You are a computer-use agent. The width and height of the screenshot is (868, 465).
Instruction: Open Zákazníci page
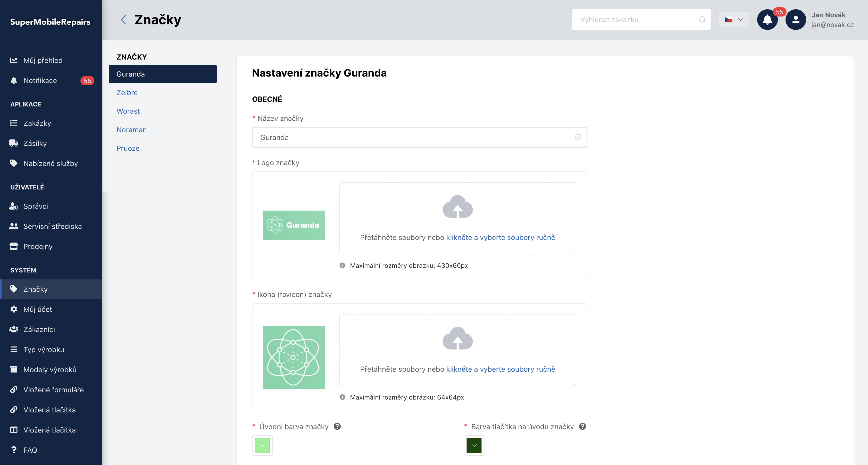coord(51,329)
